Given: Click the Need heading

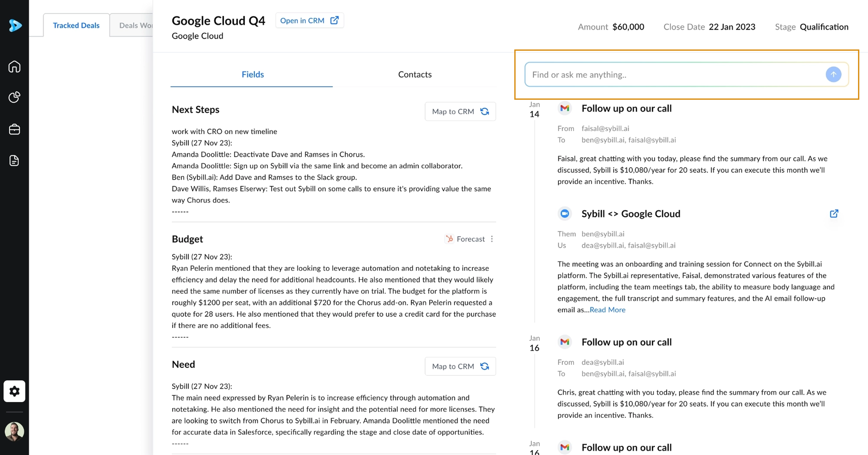Looking at the screenshot, I should point(183,364).
